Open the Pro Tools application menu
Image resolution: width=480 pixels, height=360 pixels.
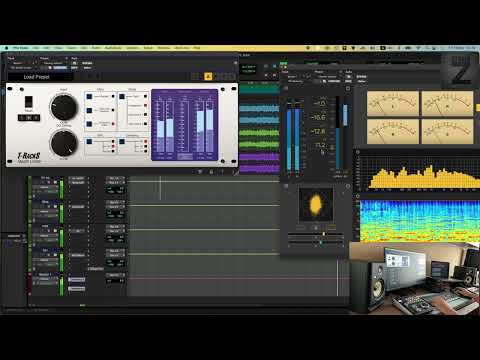pos(21,48)
